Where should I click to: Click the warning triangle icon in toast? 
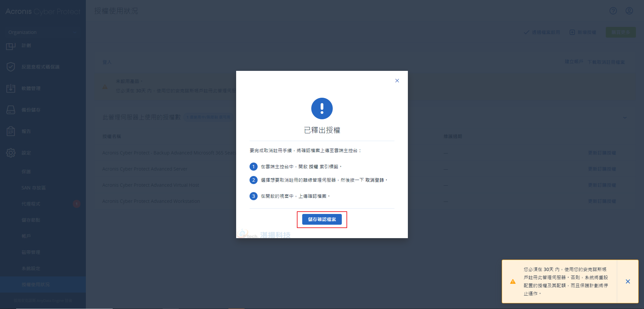[513, 281]
